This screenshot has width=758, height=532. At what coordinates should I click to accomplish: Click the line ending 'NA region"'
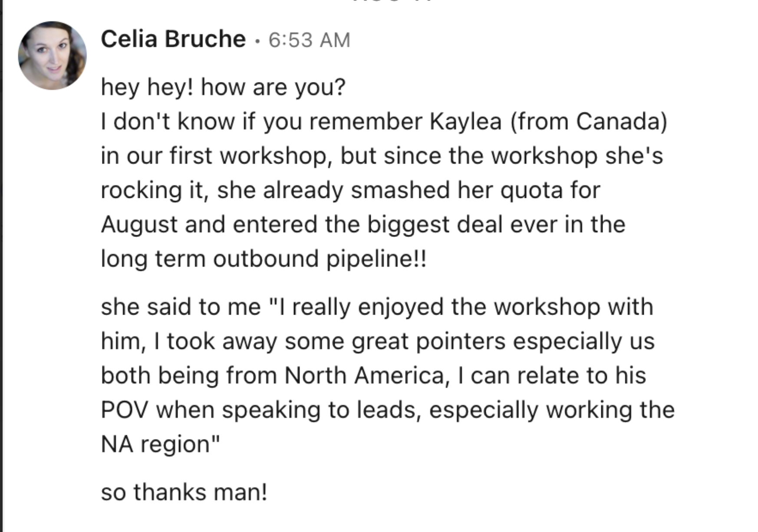tap(160, 444)
